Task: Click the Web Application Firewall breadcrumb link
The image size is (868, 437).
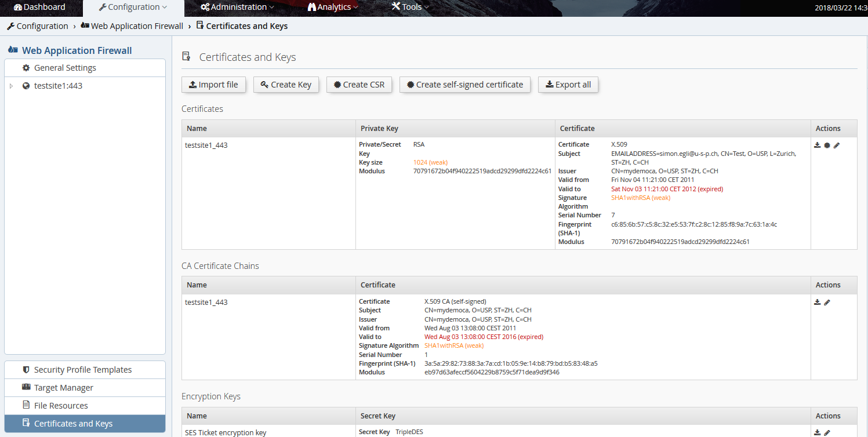Action: pyautogui.click(x=137, y=26)
